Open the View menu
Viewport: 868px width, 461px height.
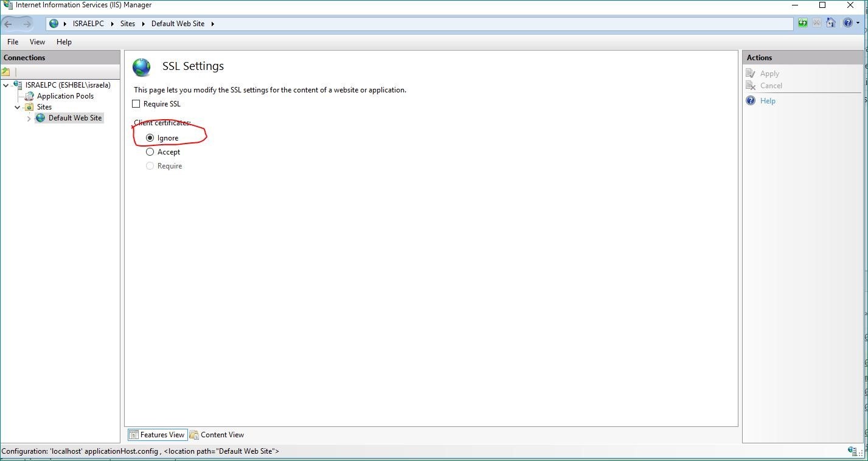point(36,41)
